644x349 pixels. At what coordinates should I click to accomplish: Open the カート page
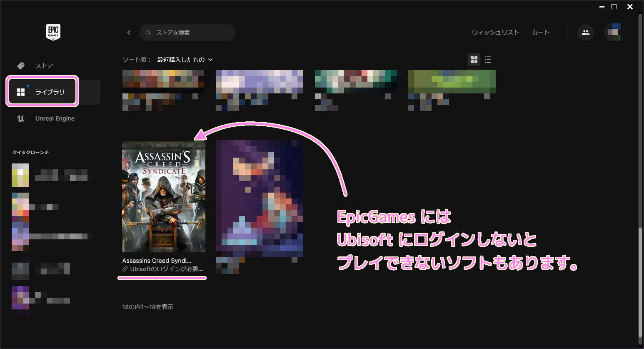click(x=540, y=32)
